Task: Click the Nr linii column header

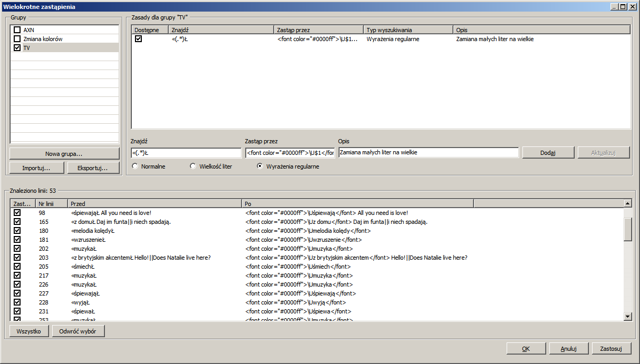Action: 52,203
